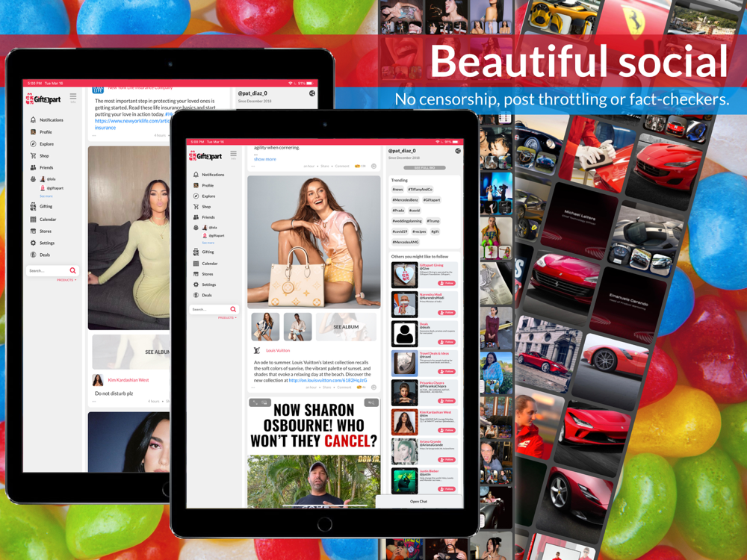
Task: Expand PRODUCTS dropdown on front iPad
Action: click(227, 317)
